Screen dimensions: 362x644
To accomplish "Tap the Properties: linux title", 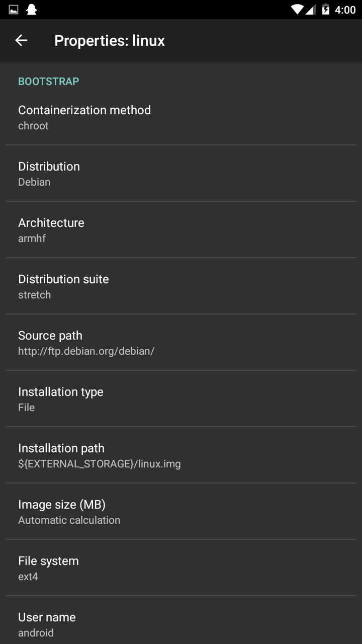I will [x=110, y=41].
